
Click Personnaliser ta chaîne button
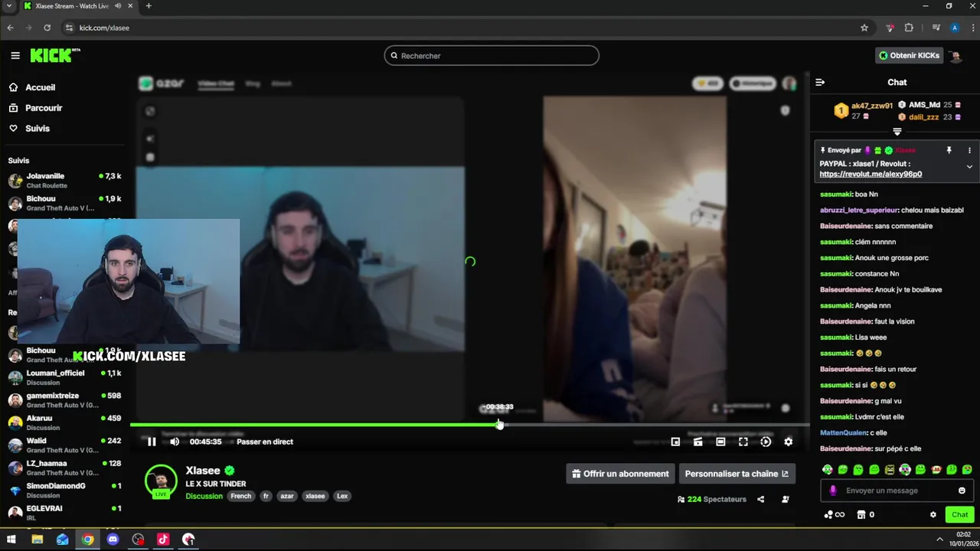737,474
